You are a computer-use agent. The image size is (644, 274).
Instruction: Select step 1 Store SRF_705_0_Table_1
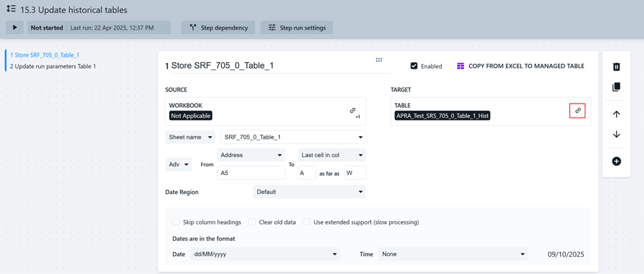45,55
